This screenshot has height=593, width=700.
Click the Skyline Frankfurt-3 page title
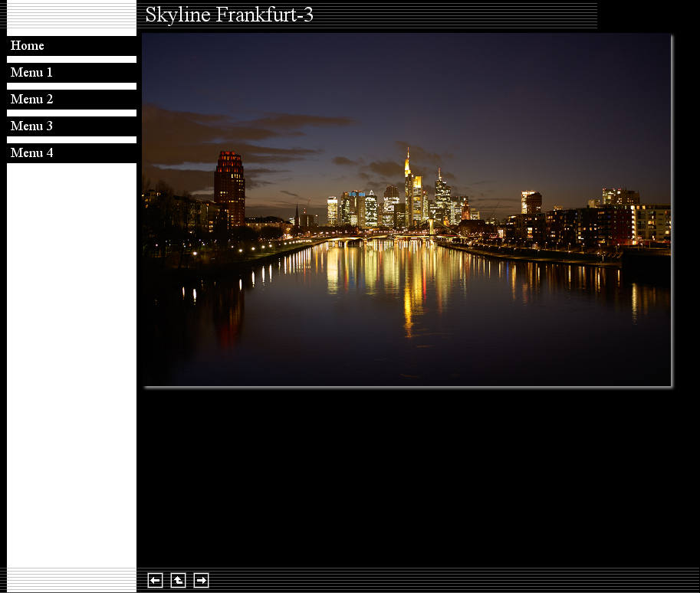click(228, 15)
